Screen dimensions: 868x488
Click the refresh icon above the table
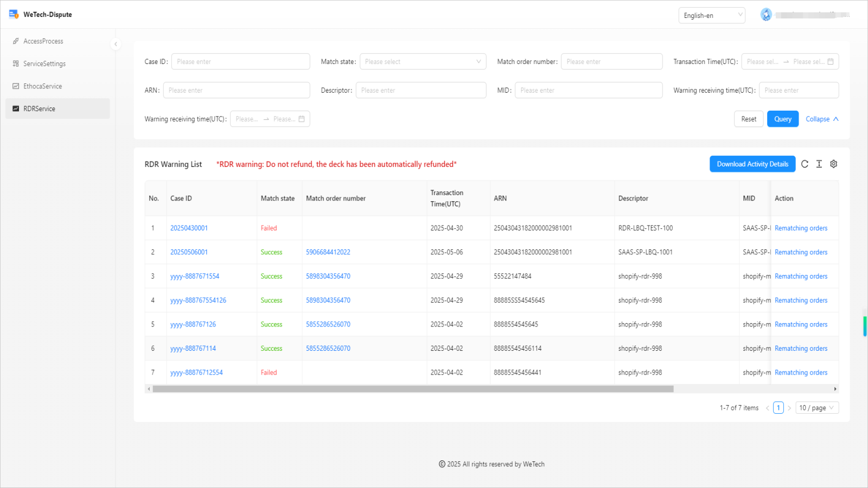coord(805,164)
